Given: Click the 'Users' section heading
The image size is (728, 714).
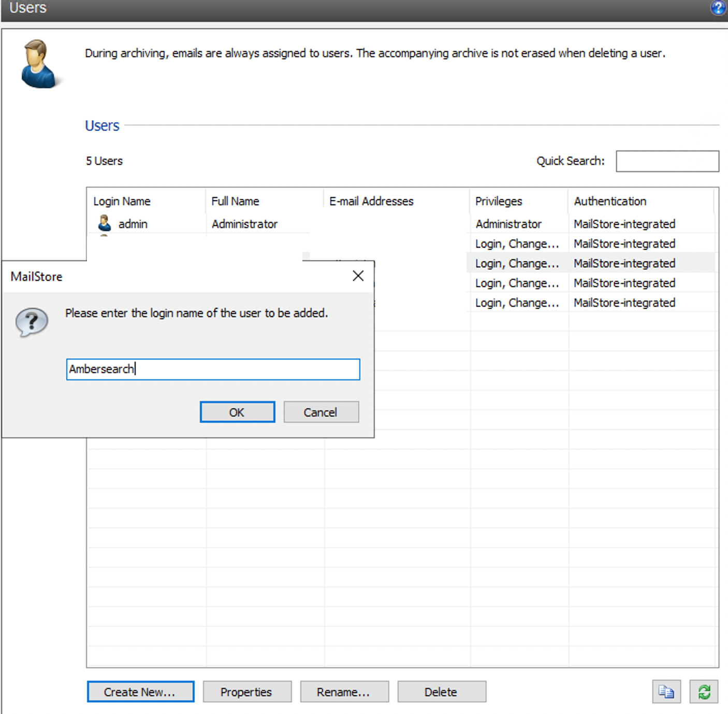Looking at the screenshot, I should pos(102,125).
